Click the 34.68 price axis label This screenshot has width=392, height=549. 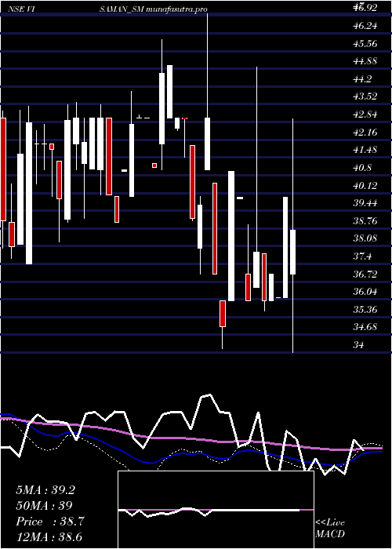tap(365, 327)
